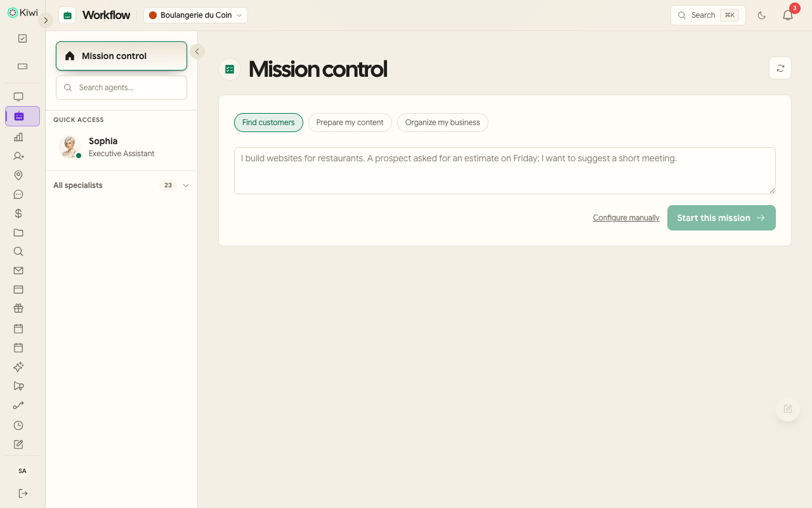Open the SA user avatar

click(x=23, y=471)
